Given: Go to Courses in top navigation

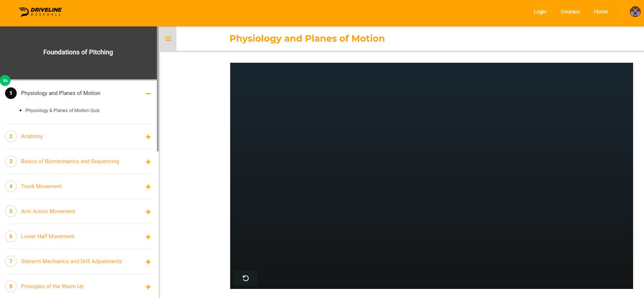Looking at the screenshot, I should (x=570, y=12).
